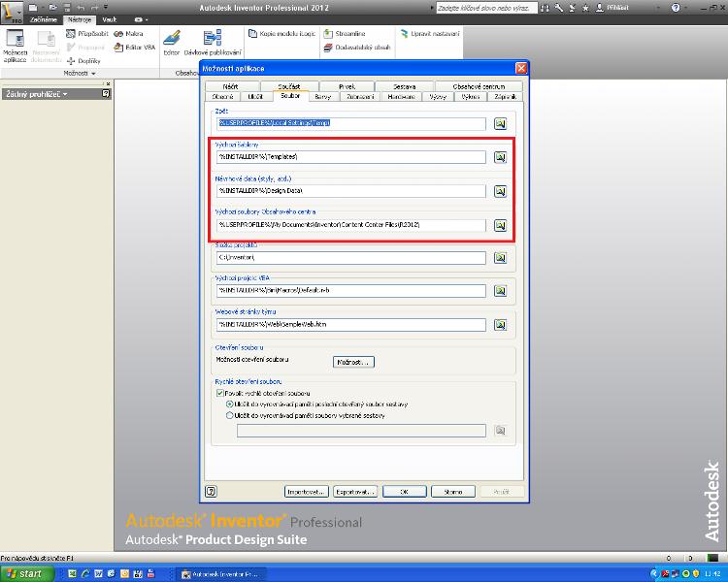Click the Složka projektů path field

(x=351, y=258)
